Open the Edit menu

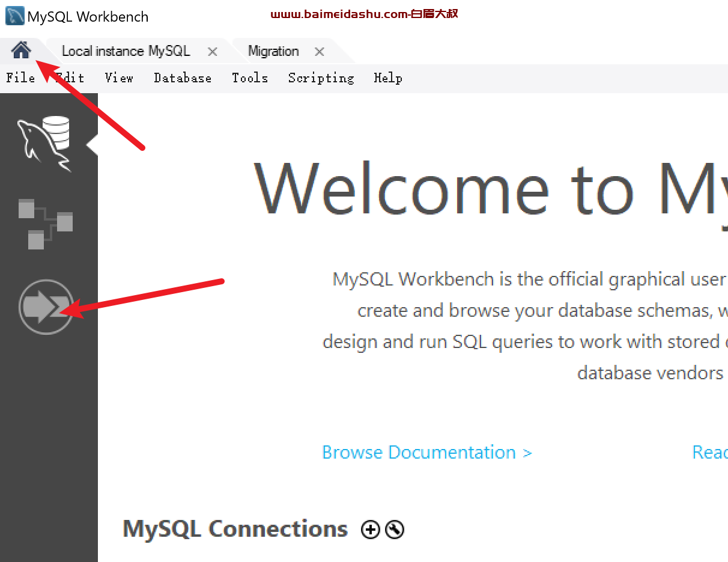[x=70, y=78]
